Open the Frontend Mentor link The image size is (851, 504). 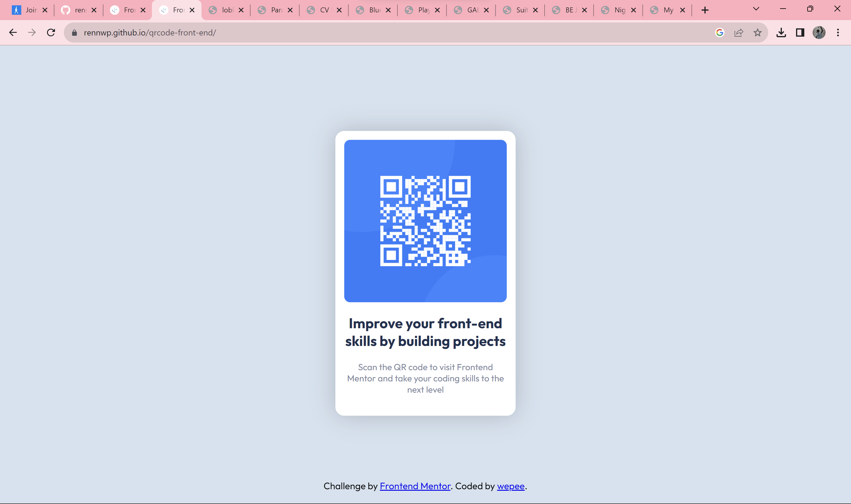pos(415,486)
